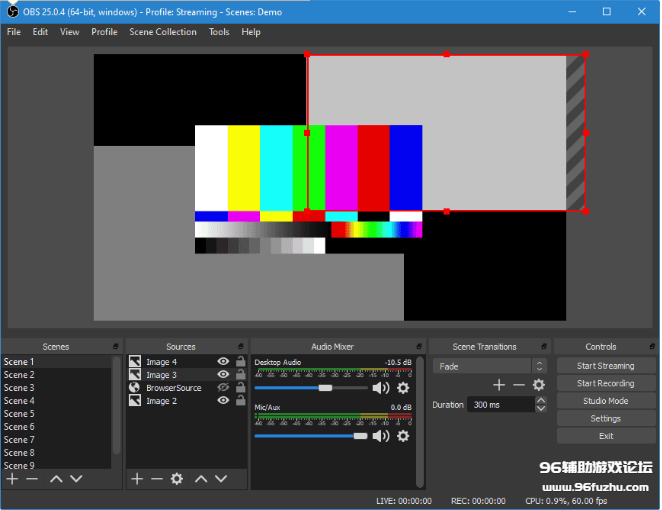662x510 pixels.
Task: Open the Scene Collection menu
Action: (x=163, y=32)
